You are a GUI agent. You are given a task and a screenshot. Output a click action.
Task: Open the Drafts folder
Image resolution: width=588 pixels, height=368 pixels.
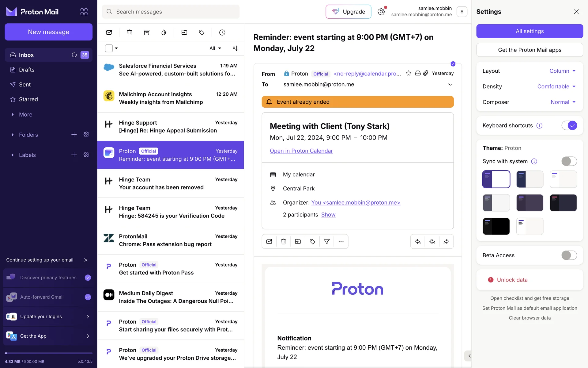pos(27,70)
